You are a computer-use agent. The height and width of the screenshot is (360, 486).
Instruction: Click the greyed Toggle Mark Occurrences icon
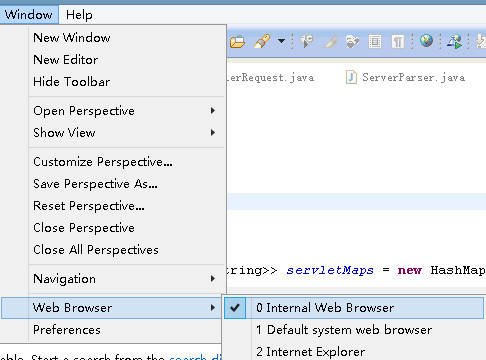click(329, 42)
